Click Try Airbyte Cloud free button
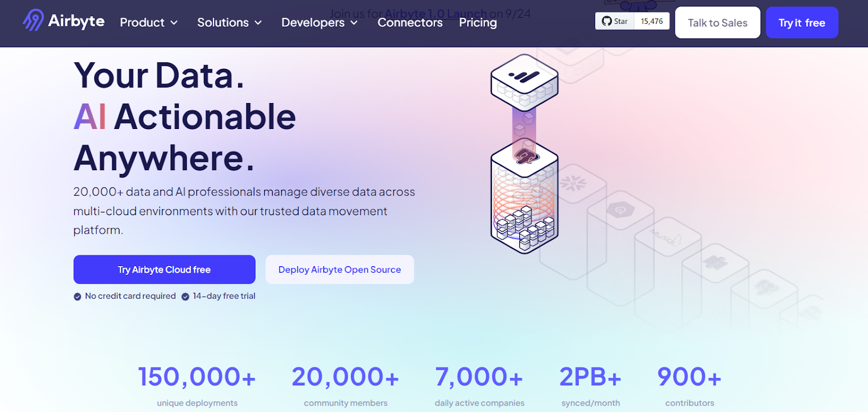Image resolution: width=868 pixels, height=412 pixels. [x=164, y=269]
